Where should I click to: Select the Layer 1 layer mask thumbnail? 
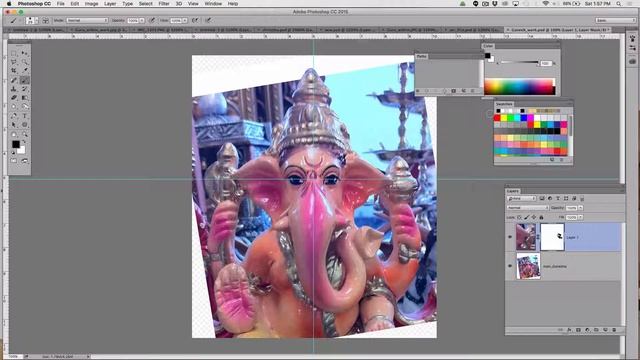pos(552,237)
